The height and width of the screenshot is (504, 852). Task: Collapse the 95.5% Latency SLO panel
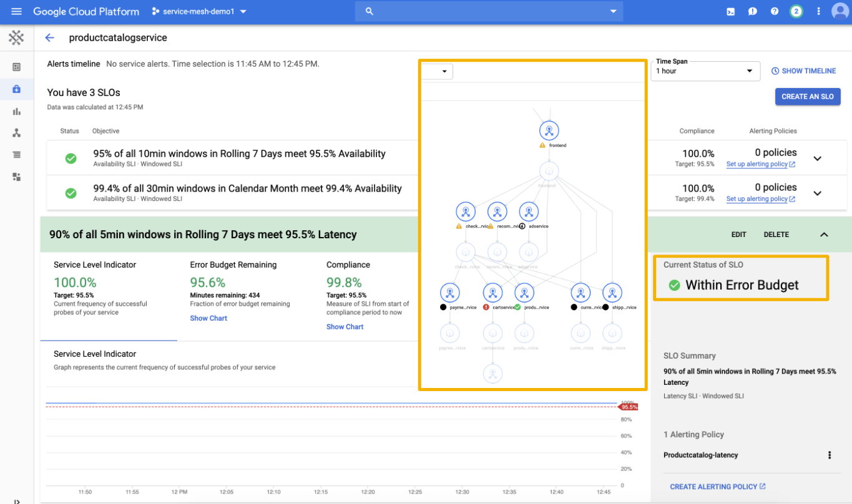824,235
